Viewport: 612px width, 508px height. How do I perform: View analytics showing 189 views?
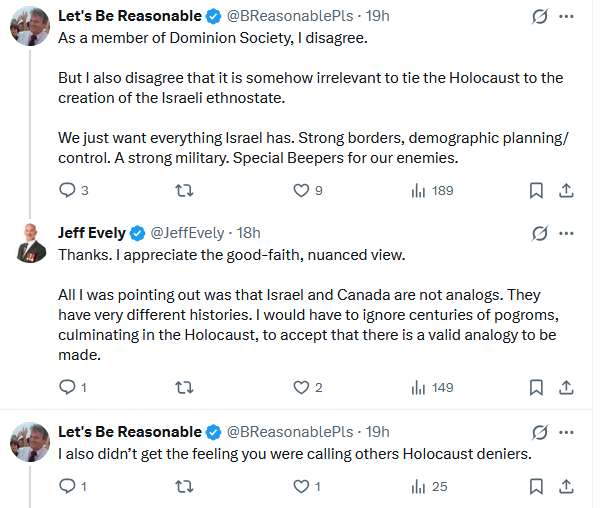tap(419, 190)
